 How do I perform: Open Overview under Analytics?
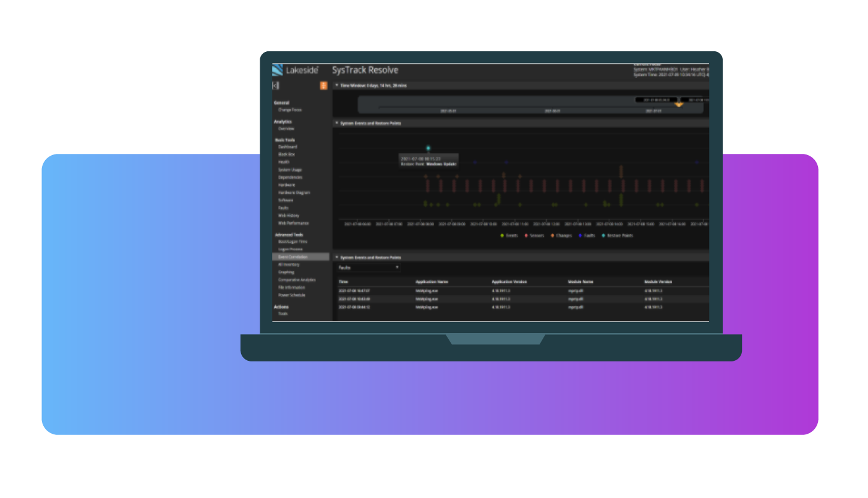click(x=286, y=129)
